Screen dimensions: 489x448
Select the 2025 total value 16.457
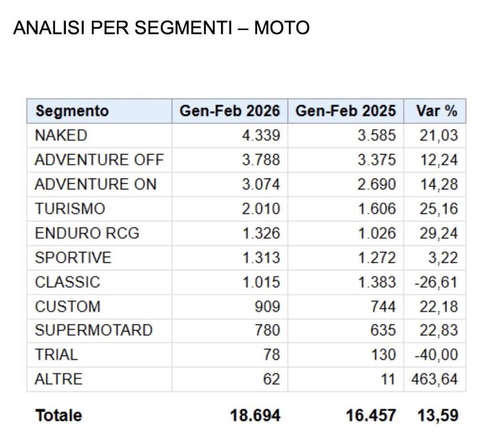[371, 416]
